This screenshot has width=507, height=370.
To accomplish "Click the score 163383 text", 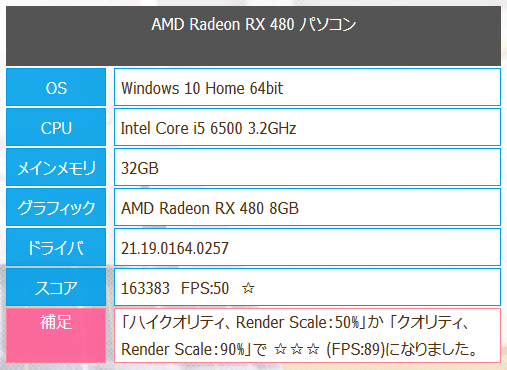I will tap(145, 288).
